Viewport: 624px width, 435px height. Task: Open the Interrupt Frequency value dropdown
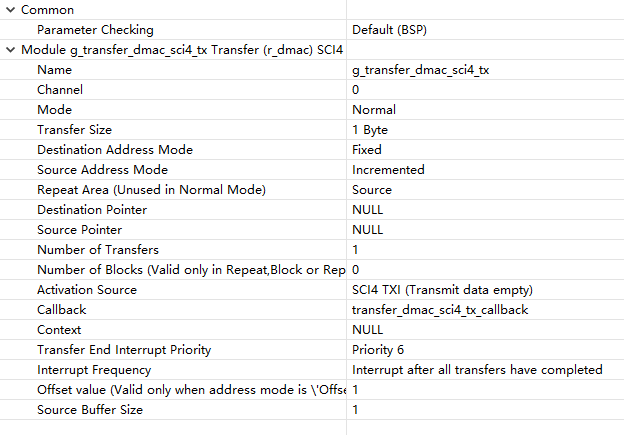[485, 370]
